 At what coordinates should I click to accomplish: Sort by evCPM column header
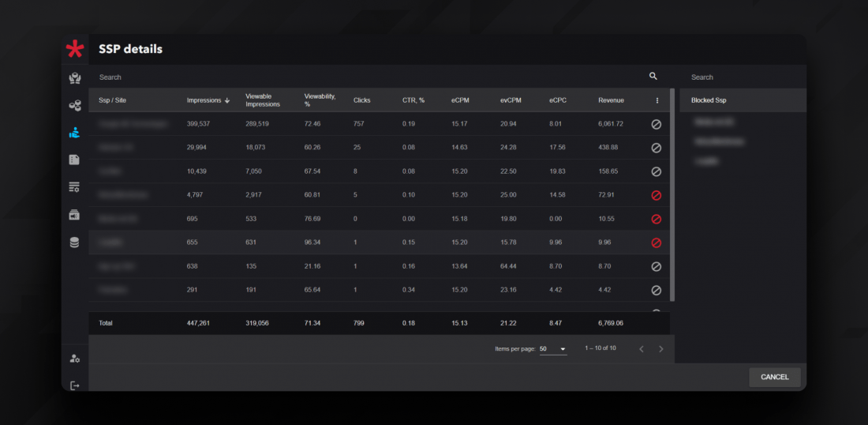pyautogui.click(x=510, y=100)
